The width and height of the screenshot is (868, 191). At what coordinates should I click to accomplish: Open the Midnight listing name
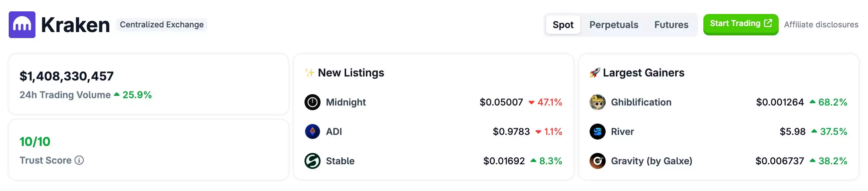click(x=345, y=102)
